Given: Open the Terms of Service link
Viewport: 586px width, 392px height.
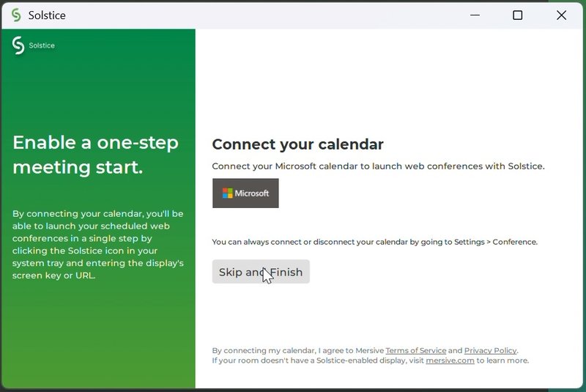Looking at the screenshot, I should coord(415,350).
